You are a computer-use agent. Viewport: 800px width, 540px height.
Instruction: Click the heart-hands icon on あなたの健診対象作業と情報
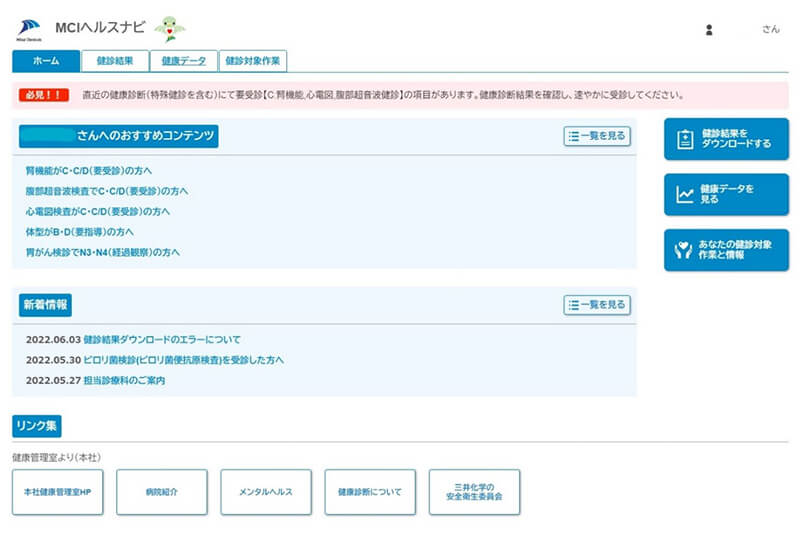pos(684,250)
